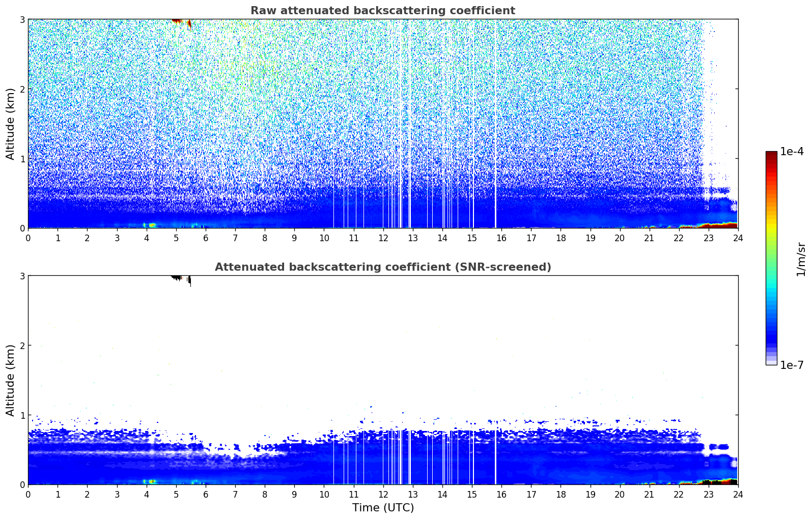Click the "1e-7" colorbar minimum label
The image size is (812, 519).
coord(792,365)
